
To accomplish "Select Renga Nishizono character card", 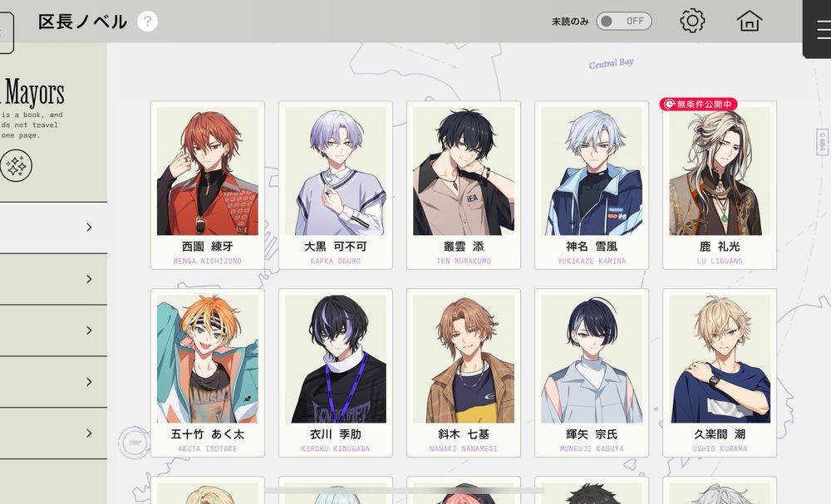I will 207,185.
